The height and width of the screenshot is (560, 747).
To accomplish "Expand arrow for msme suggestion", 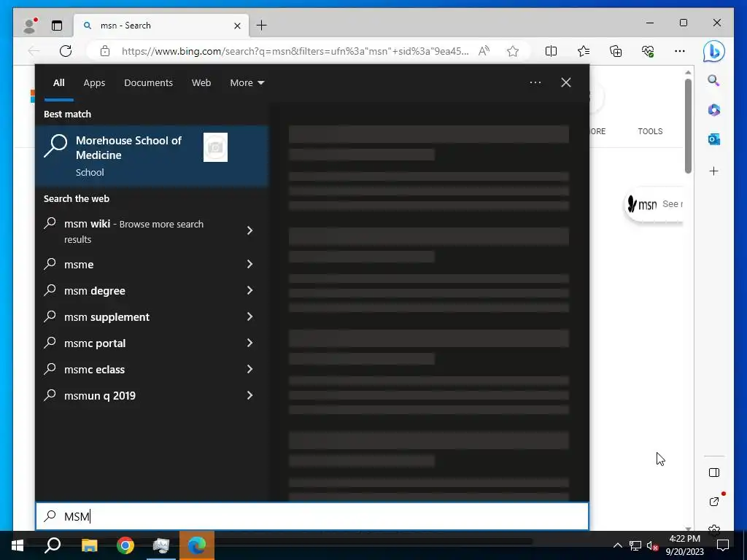I will click(x=249, y=264).
